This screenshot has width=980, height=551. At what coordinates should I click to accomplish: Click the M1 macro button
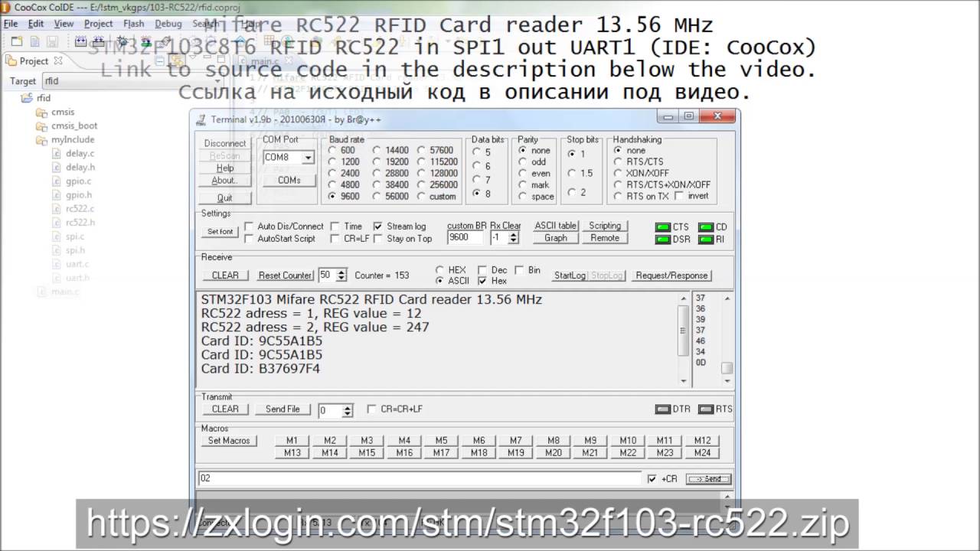(292, 441)
